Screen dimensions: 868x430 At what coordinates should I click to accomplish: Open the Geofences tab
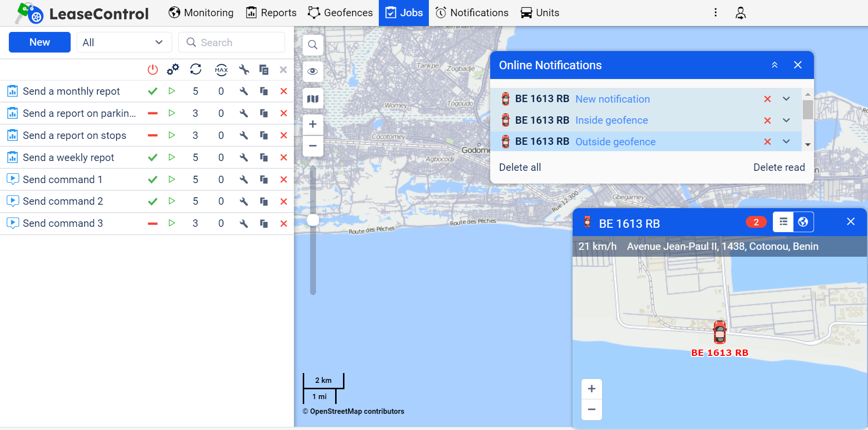[x=340, y=13]
